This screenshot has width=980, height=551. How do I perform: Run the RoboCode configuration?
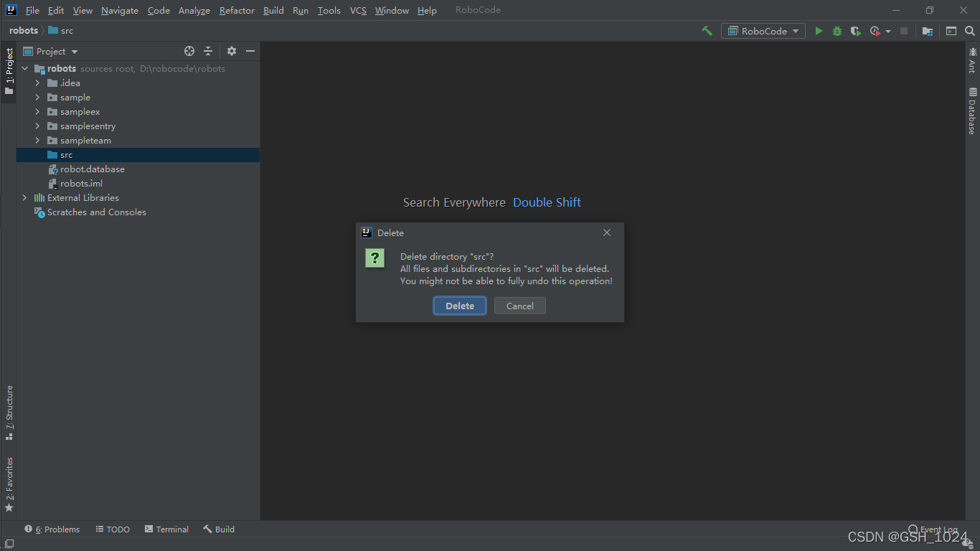[x=819, y=31]
